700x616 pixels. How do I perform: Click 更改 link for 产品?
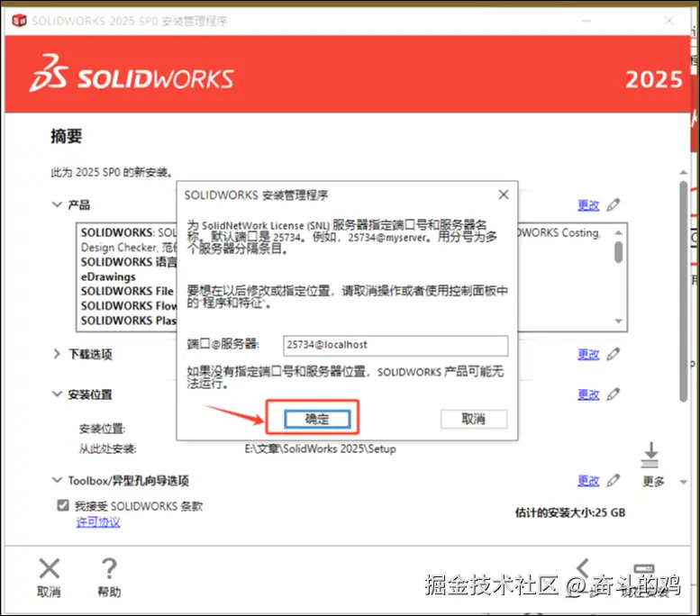coord(588,205)
